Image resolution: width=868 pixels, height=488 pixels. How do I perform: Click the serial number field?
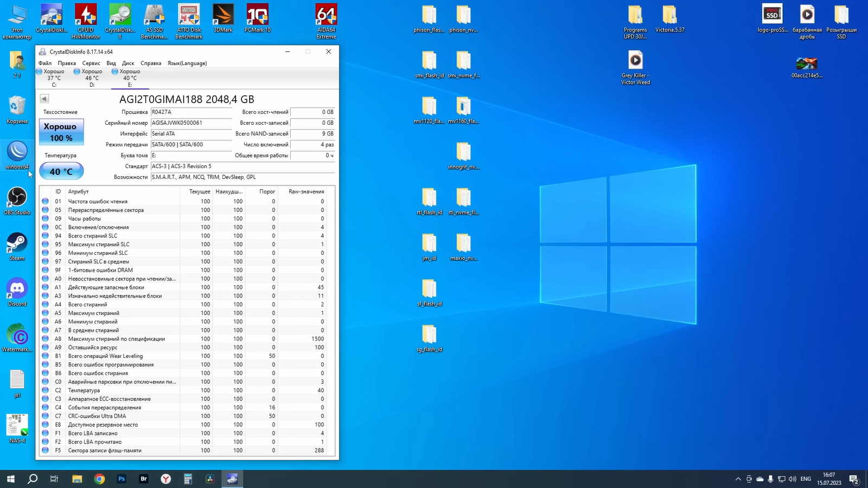point(191,123)
